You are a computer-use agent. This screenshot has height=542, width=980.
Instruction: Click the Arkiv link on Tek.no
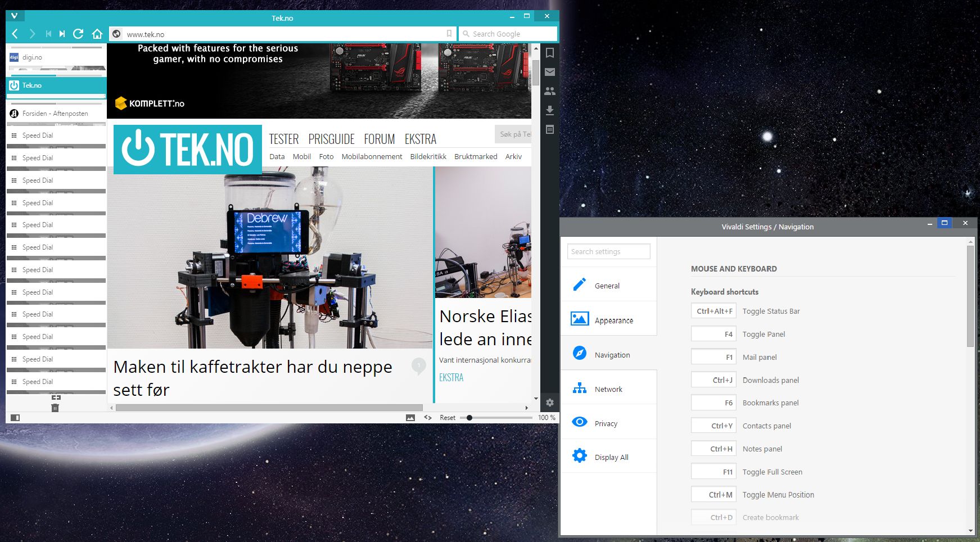tap(513, 156)
